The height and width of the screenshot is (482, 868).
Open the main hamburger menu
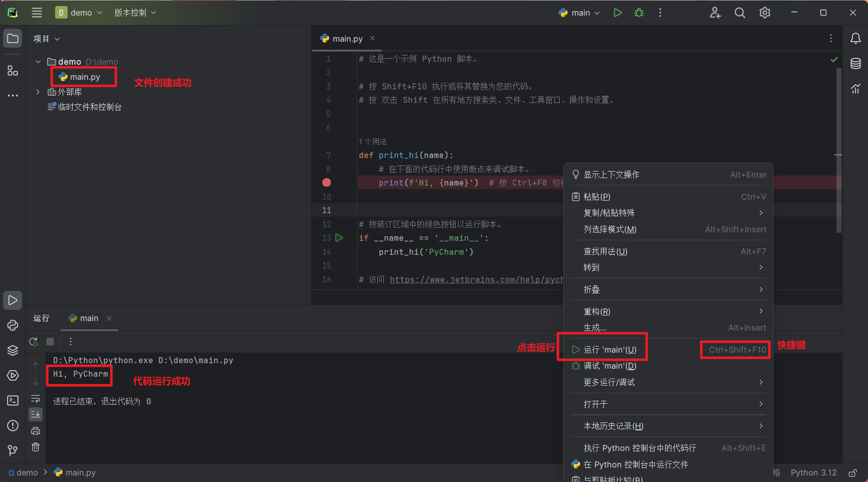pyautogui.click(x=37, y=13)
